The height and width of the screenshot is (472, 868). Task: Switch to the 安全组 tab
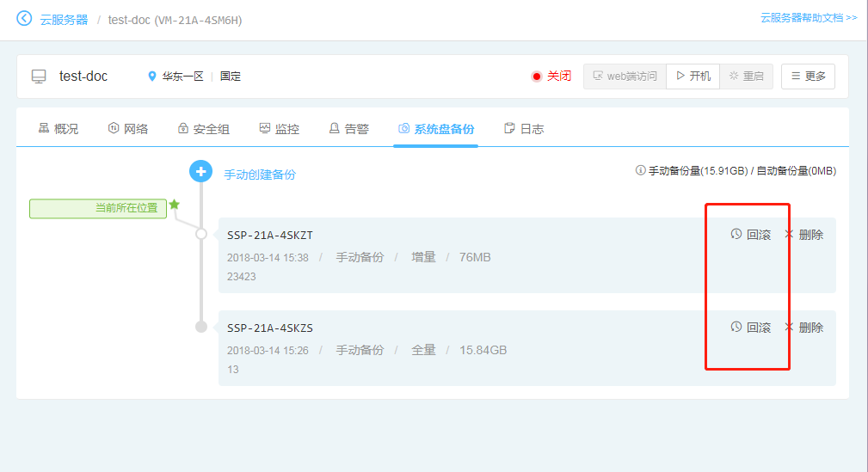click(203, 129)
